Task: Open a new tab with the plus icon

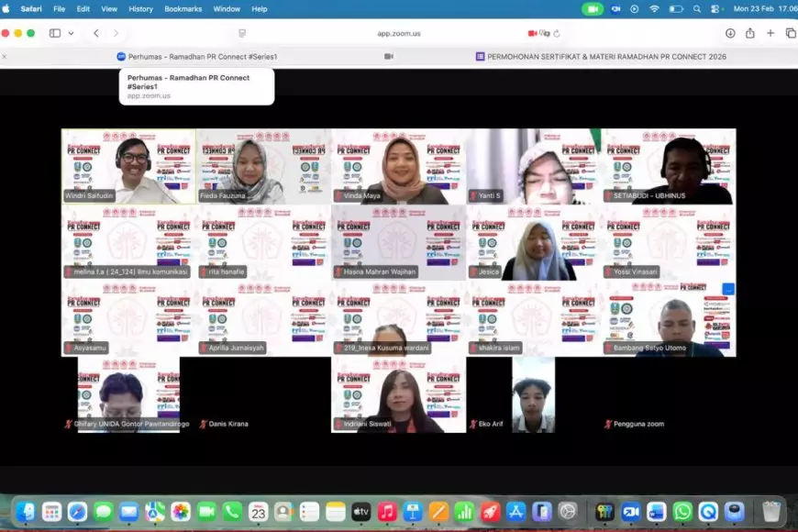Action: coord(770,33)
